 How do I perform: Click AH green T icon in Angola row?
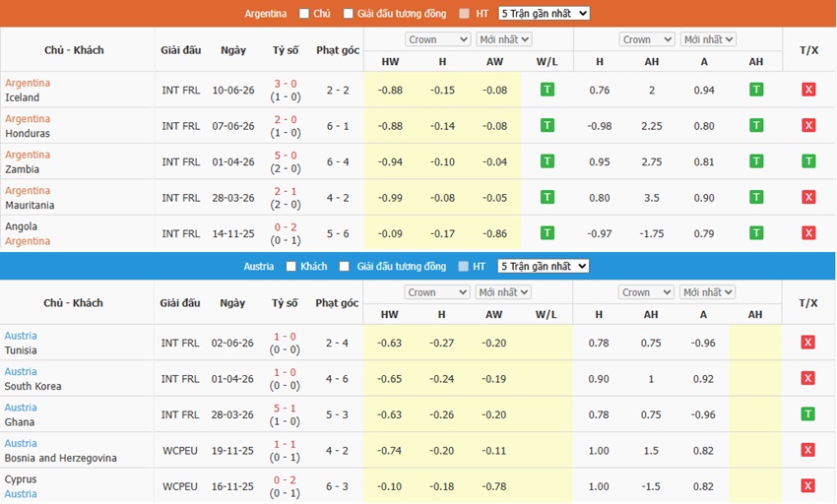(756, 232)
